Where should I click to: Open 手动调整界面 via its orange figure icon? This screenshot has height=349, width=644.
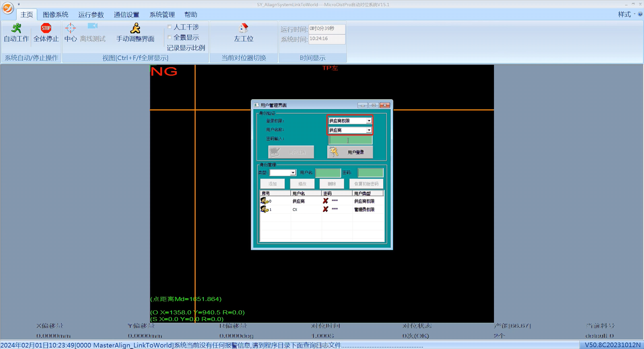(135, 28)
